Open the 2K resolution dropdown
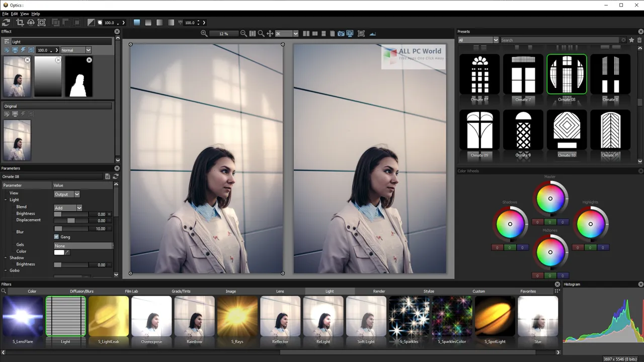Screen dimensions: 644x362 coord(286,34)
